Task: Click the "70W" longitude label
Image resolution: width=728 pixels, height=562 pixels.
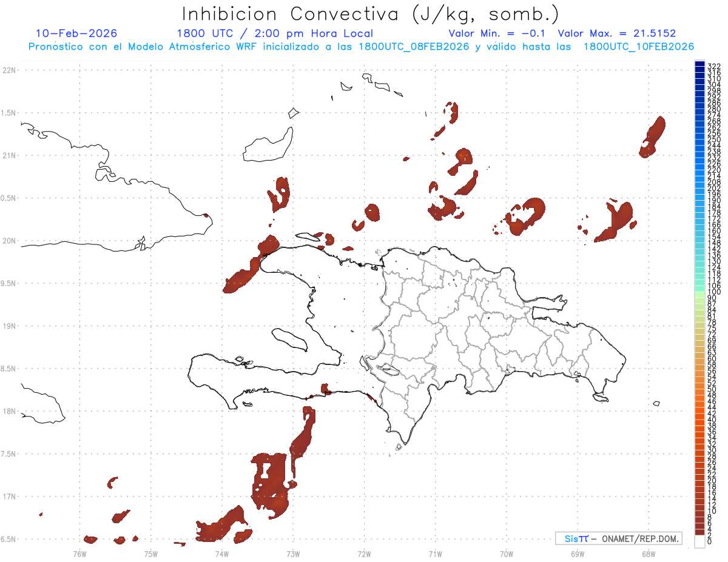Action: [506, 554]
